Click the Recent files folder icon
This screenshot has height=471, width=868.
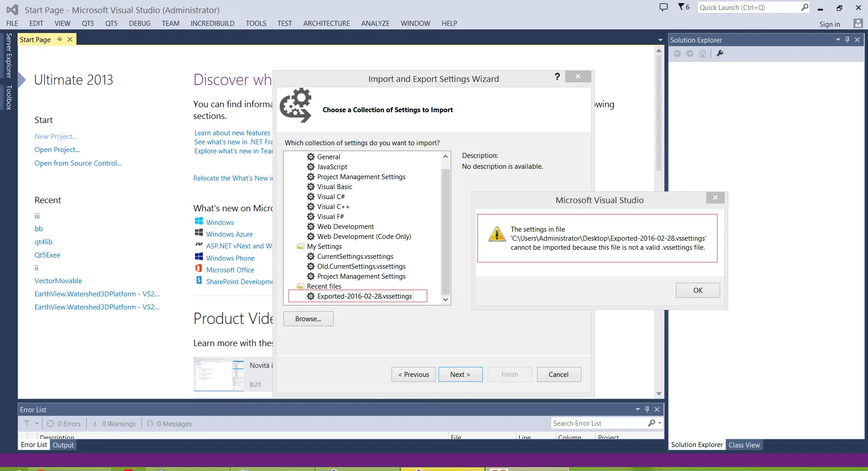point(300,286)
